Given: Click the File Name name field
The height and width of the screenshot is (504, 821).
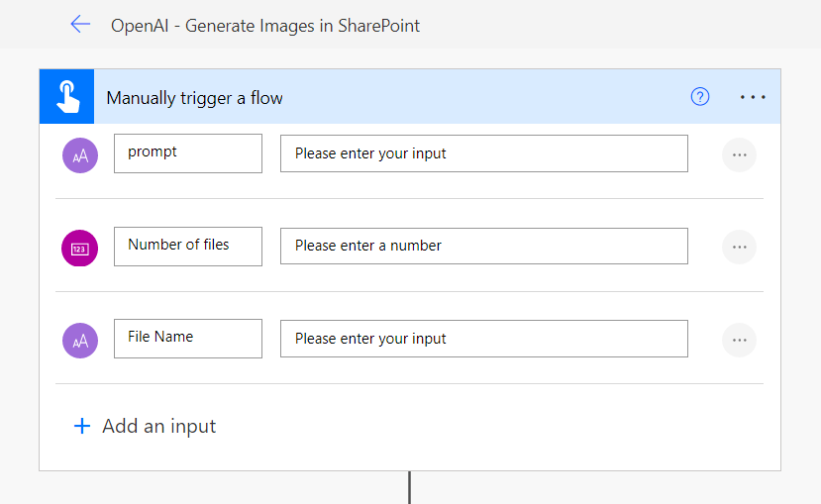Looking at the screenshot, I should pos(188,338).
